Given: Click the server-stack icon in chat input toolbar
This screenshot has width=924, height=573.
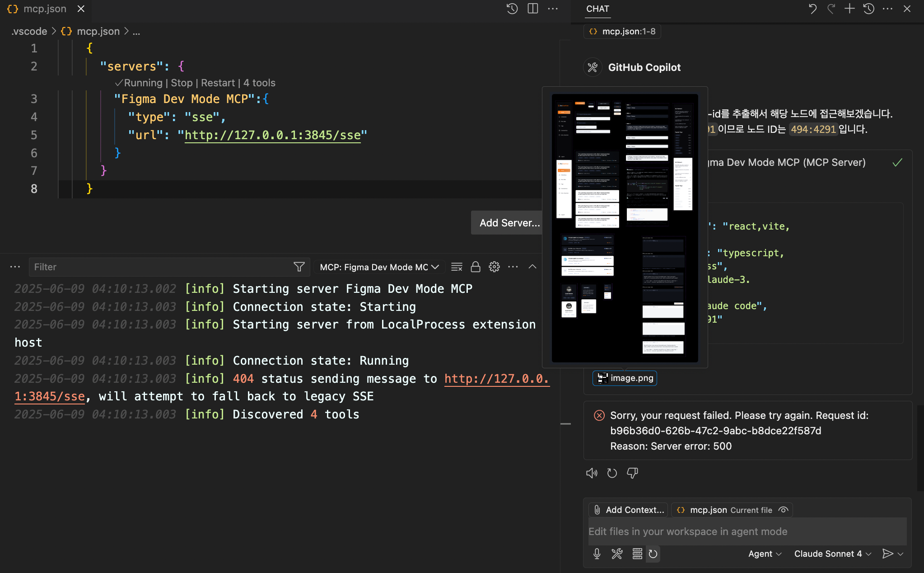Looking at the screenshot, I should click(637, 554).
